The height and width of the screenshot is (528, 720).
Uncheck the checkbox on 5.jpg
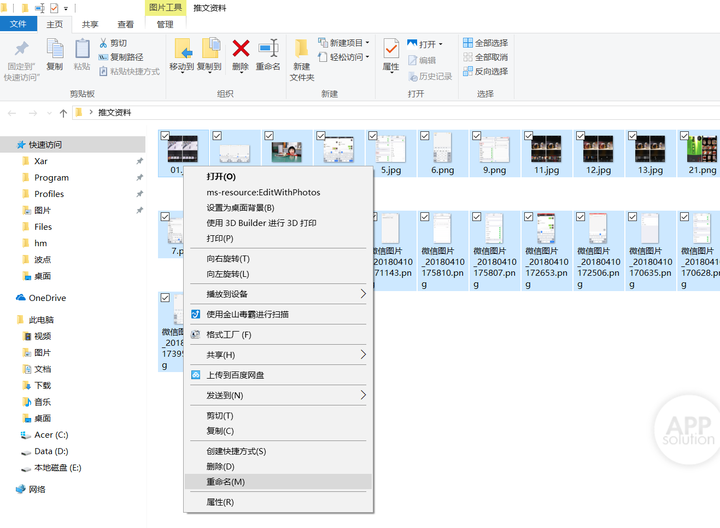[x=373, y=136]
